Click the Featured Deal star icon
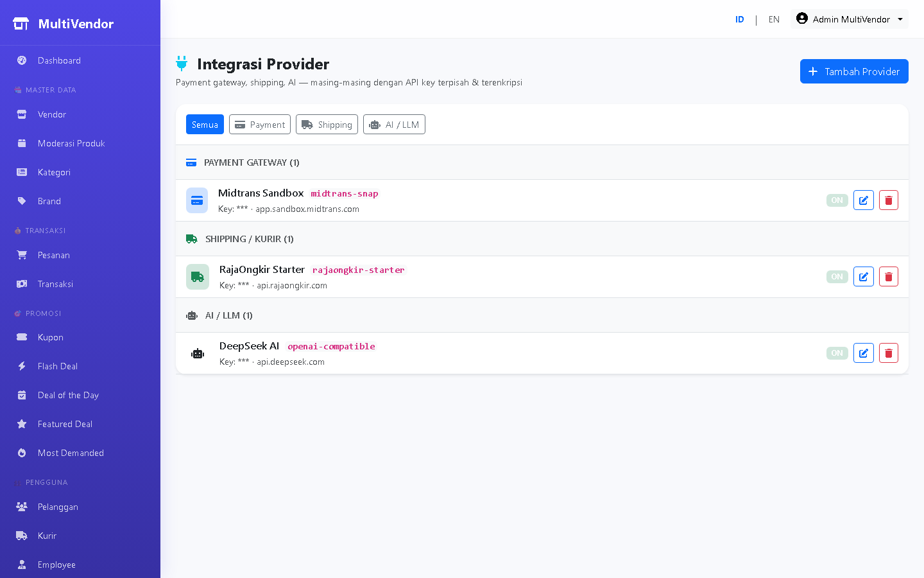The height and width of the screenshot is (578, 924). click(22, 424)
